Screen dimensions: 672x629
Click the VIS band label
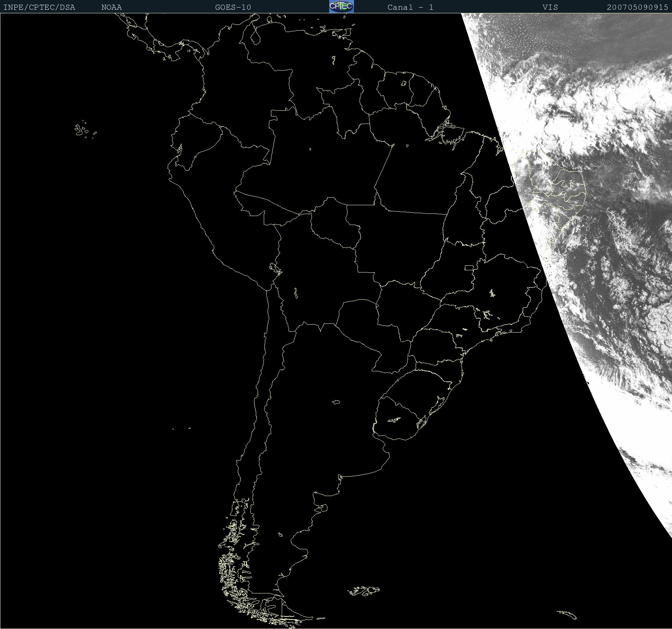pyautogui.click(x=550, y=7)
